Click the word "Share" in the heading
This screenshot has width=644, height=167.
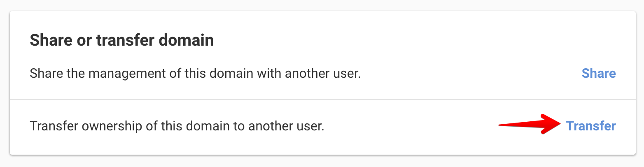point(49,41)
